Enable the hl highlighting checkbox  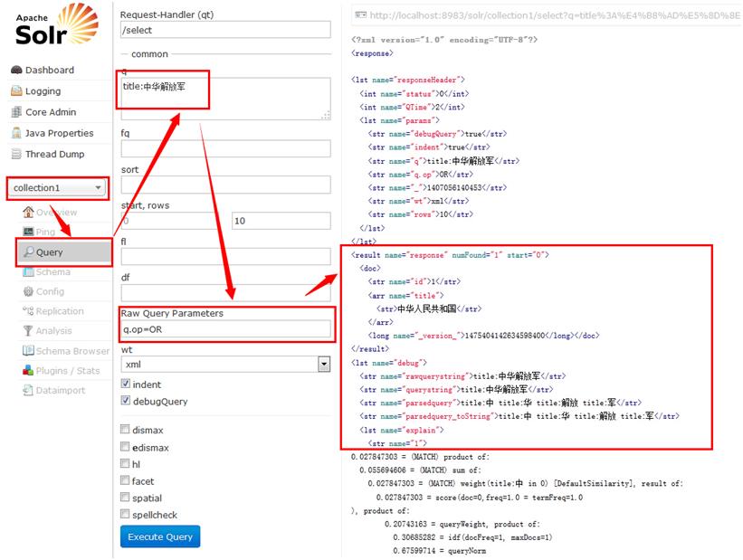(x=125, y=463)
